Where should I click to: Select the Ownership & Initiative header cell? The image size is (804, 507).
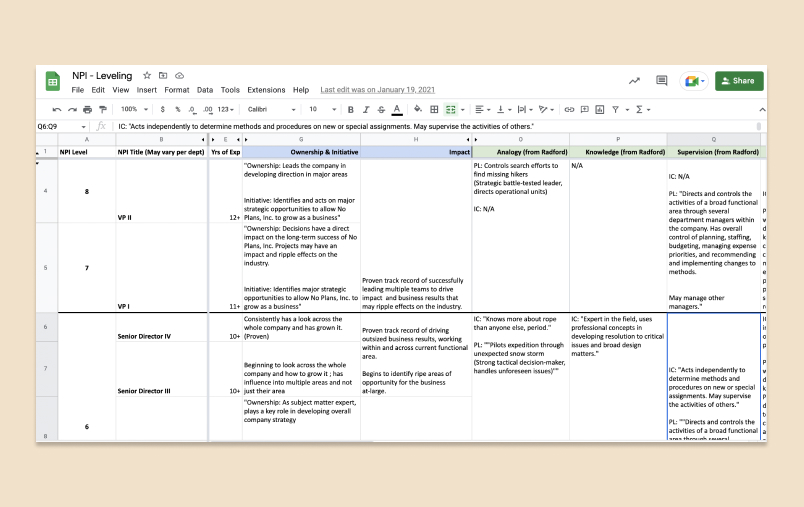(x=302, y=152)
